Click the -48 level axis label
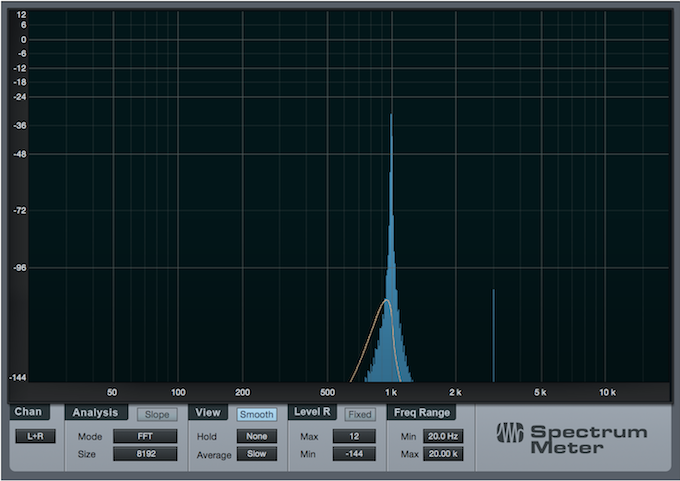 tap(20, 154)
